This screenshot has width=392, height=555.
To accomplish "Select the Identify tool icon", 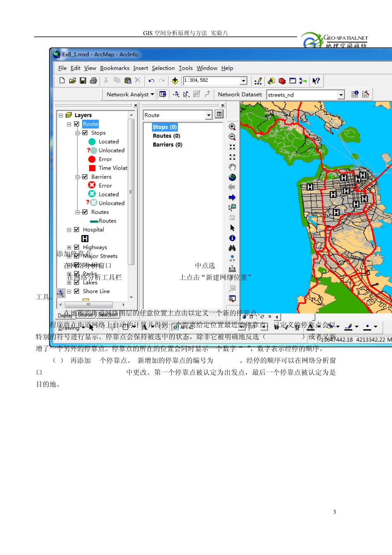I will tap(232, 238).
